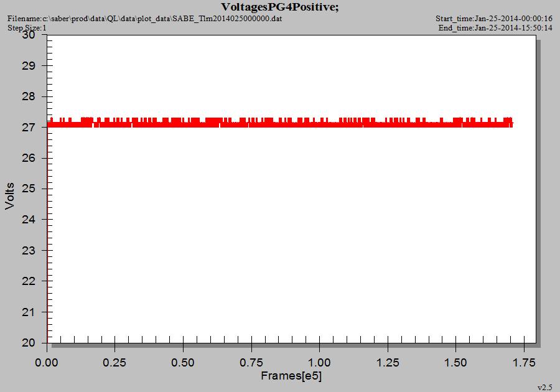Click the x-axis value 0.00
Viewport: 560px width, 392px height.
pyautogui.click(x=47, y=363)
